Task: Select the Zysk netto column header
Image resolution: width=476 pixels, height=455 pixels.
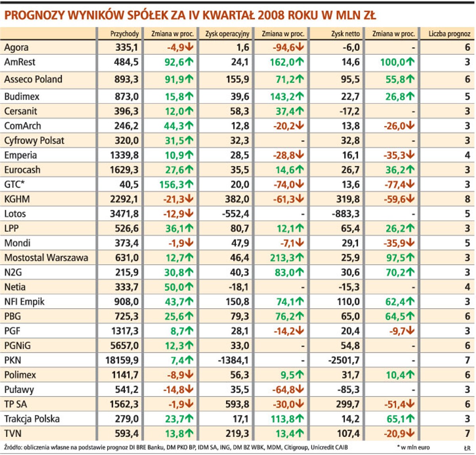Action: click(345, 34)
